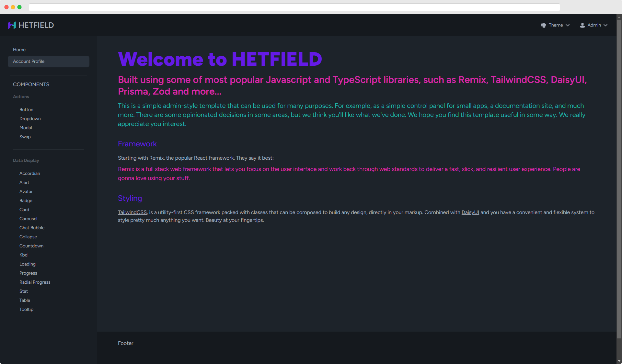Image resolution: width=622 pixels, height=364 pixels.
Task: Open the Remix link
Action: click(156, 158)
